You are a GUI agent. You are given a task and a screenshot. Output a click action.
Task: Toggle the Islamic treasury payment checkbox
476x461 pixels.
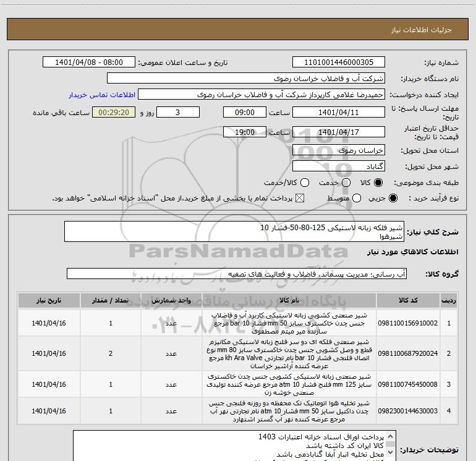click(x=300, y=198)
